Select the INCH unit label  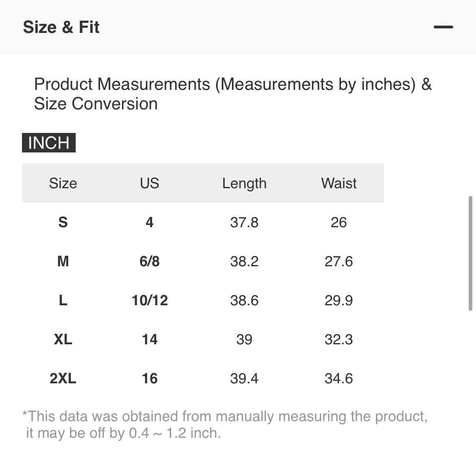(x=49, y=143)
